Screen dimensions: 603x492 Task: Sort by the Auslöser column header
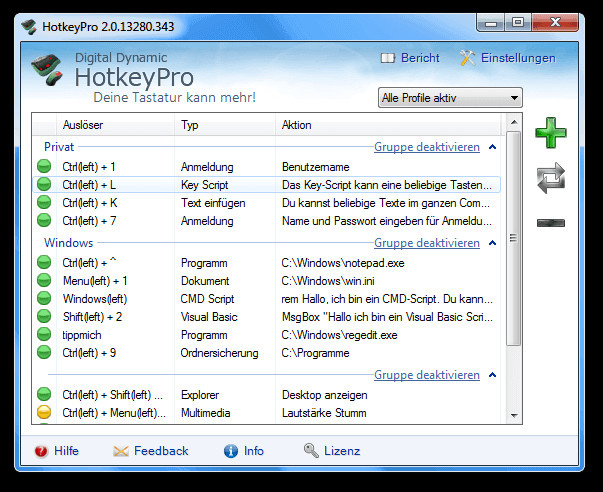pos(115,125)
